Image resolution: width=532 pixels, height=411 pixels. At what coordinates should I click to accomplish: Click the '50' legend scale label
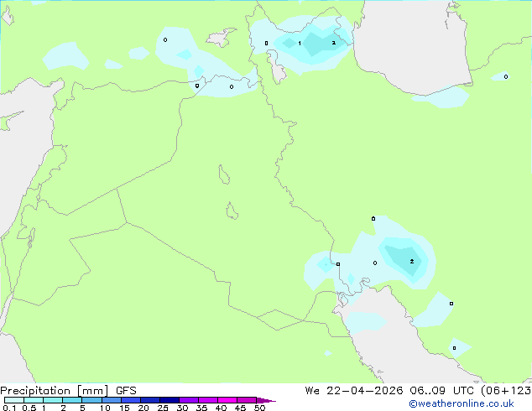(x=259, y=408)
